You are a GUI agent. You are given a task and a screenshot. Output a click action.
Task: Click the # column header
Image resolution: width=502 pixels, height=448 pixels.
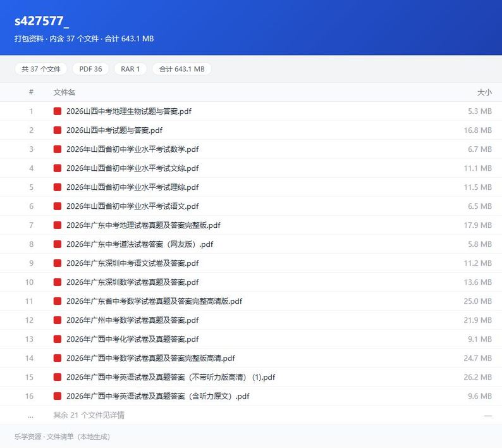[31, 92]
